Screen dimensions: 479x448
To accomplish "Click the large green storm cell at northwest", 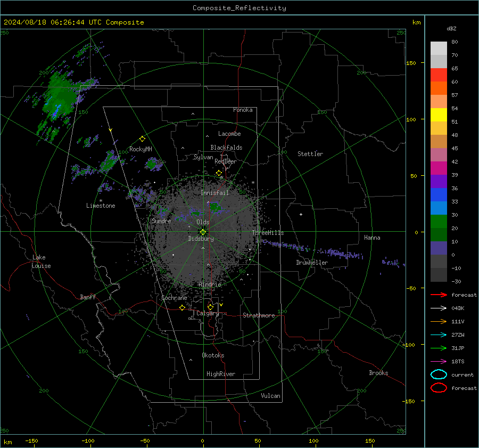I will [x=60, y=96].
